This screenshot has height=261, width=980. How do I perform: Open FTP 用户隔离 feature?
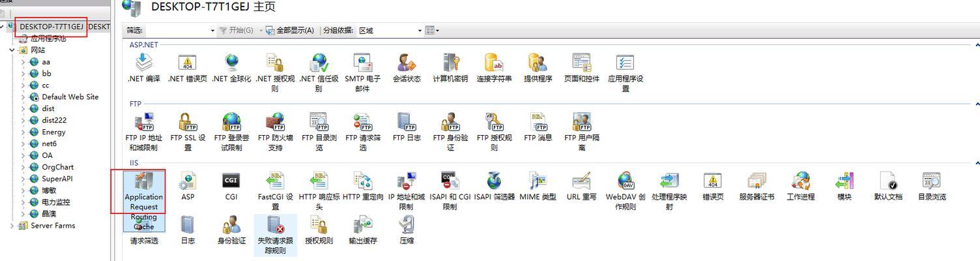[582, 131]
